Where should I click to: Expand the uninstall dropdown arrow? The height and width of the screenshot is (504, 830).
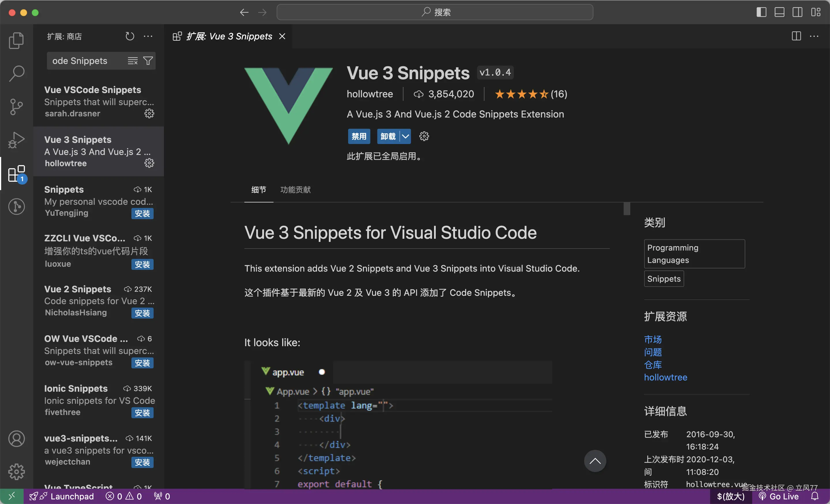pos(405,136)
